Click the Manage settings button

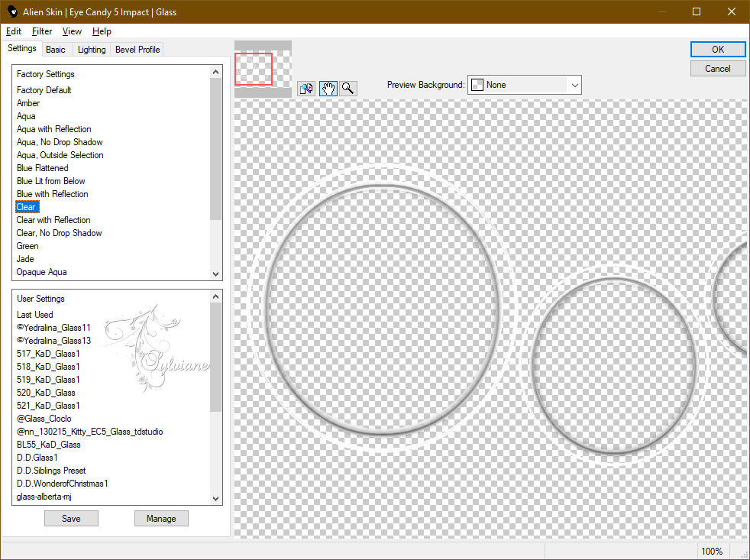(161, 518)
